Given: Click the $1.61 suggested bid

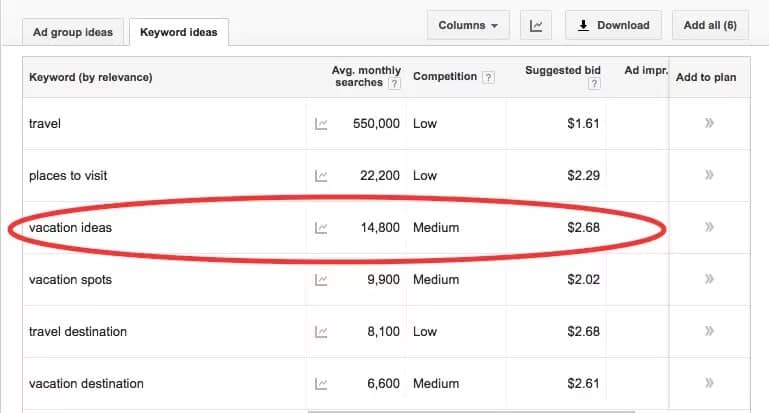Looking at the screenshot, I should click(583, 124).
